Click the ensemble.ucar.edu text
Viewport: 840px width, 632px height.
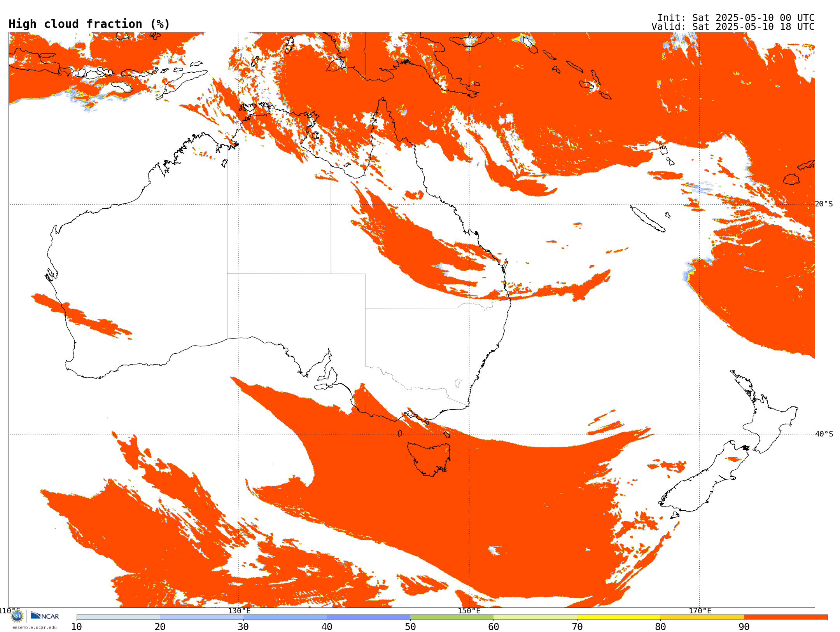(x=34, y=627)
